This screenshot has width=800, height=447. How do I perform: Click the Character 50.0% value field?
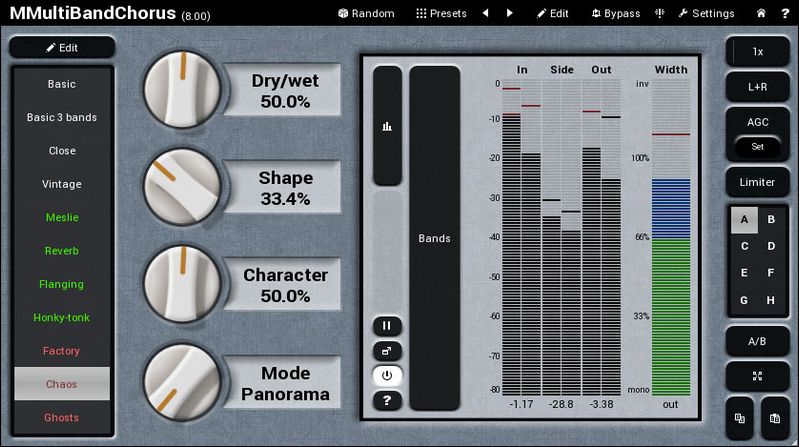click(283, 284)
